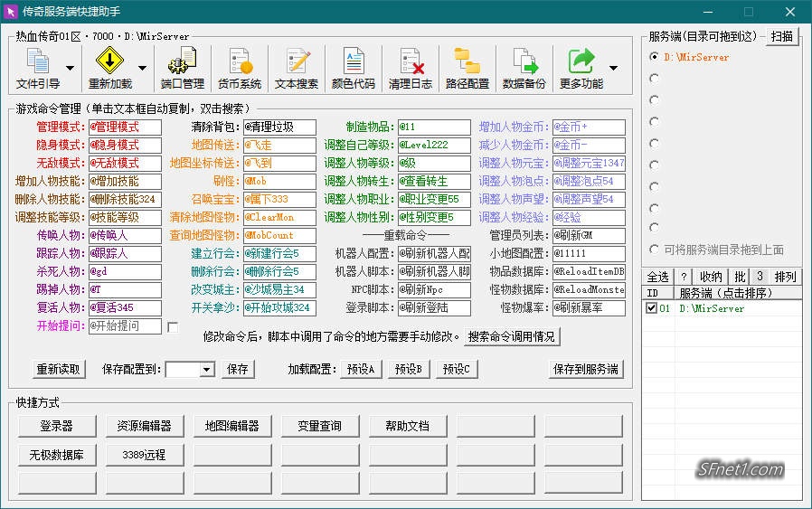Select the 可将服务端目录拖到上面 radio button
The image size is (812, 509).
pyautogui.click(x=654, y=250)
